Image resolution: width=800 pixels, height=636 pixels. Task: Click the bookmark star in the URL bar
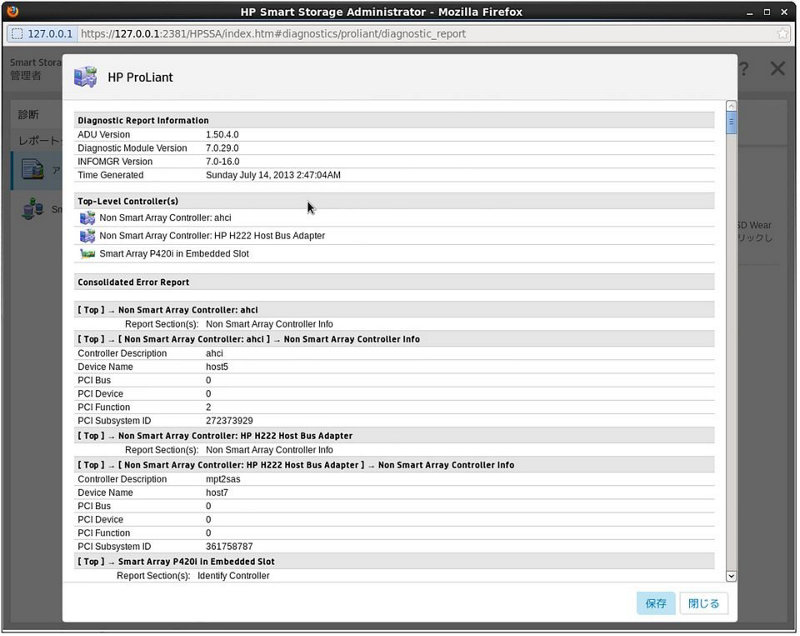[782, 33]
